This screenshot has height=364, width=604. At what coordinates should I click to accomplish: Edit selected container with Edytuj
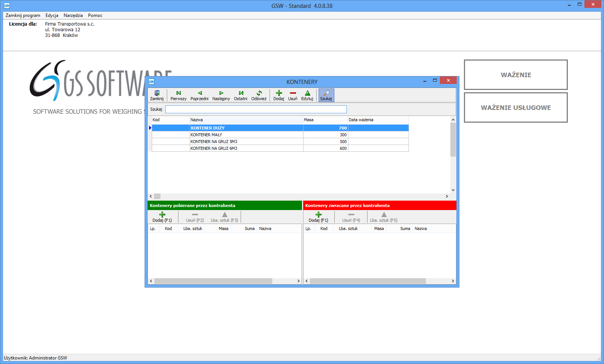[x=307, y=95]
